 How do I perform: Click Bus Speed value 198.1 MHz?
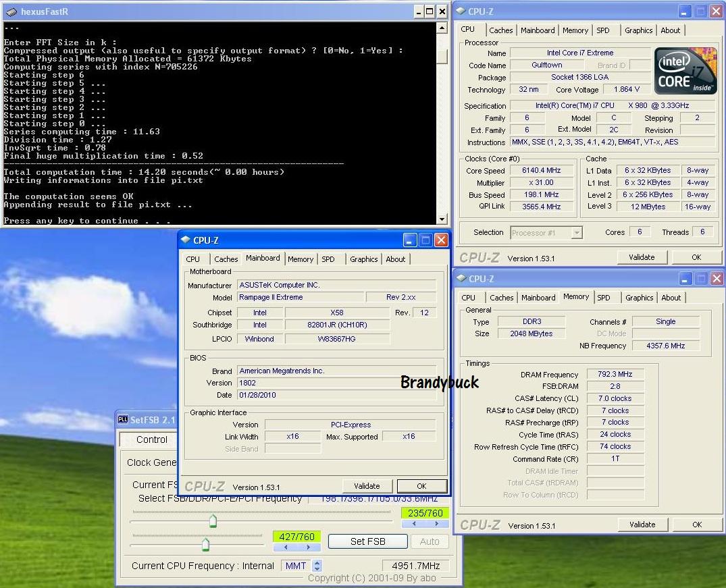(x=541, y=194)
